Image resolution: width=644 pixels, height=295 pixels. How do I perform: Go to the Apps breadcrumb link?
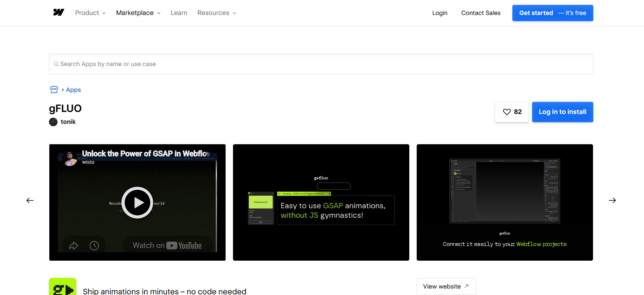point(73,90)
